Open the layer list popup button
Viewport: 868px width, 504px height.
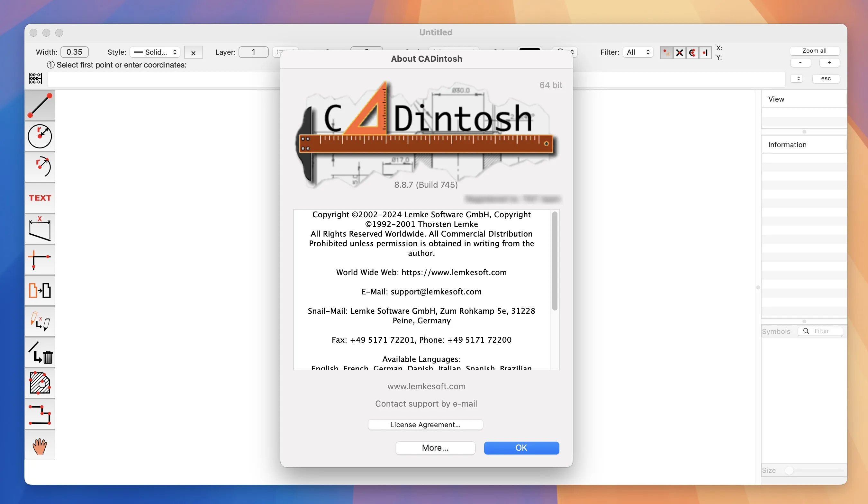pyautogui.click(x=285, y=52)
